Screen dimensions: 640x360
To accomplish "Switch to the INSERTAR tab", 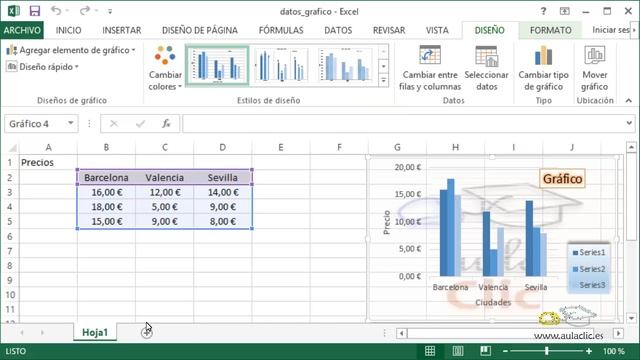I will click(122, 30).
